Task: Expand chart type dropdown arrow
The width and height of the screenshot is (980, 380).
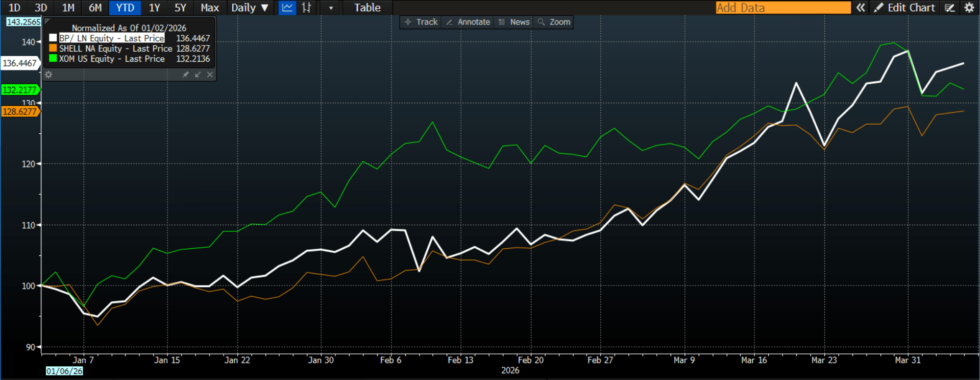Action: pyautogui.click(x=331, y=8)
